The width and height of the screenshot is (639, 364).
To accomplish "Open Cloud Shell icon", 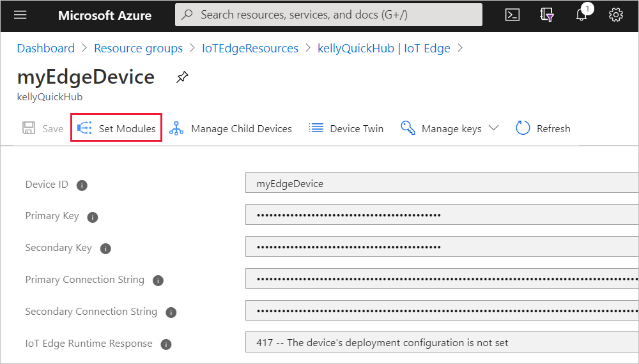I will [512, 15].
